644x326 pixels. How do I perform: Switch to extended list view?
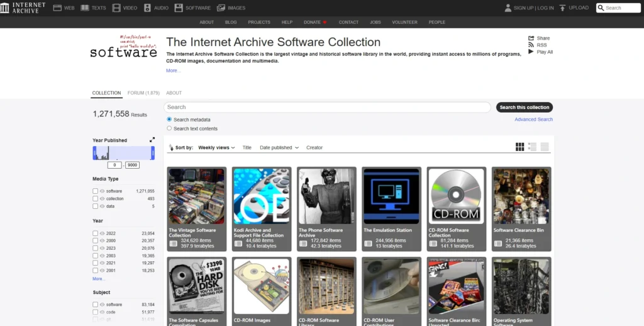click(x=532, y=147)
